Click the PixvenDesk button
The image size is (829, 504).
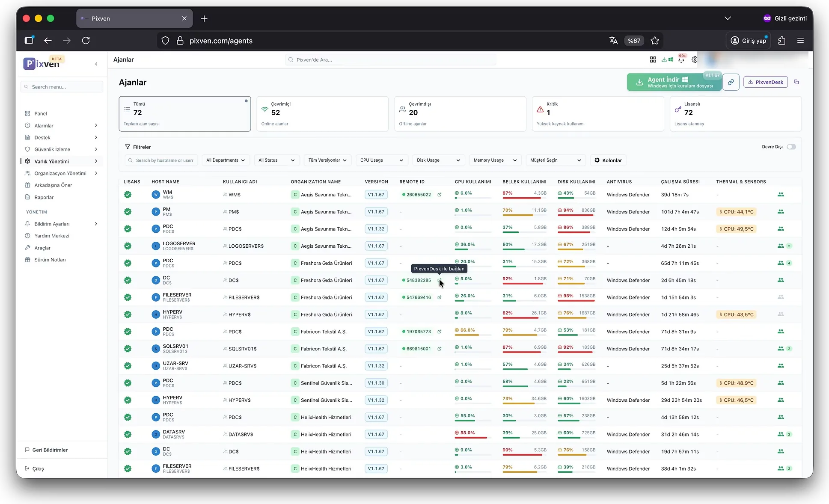click(x=765, y=82)
